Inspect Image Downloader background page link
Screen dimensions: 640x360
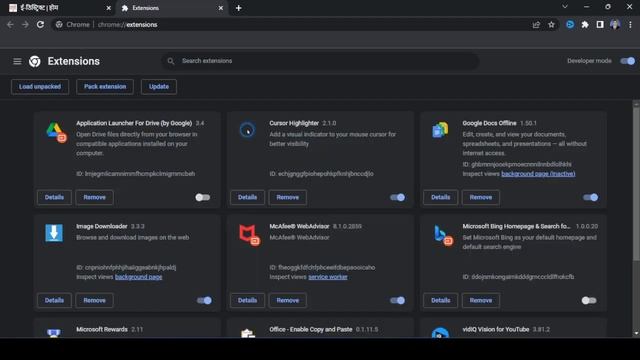coord(138,277)
